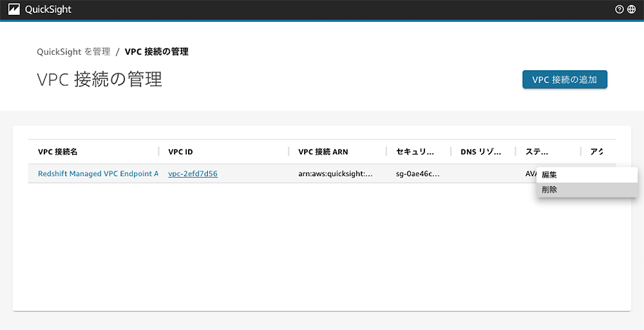Open the help question mark icon
The image size is (644, 330).
pyautogui.click(x=620, y=10)
